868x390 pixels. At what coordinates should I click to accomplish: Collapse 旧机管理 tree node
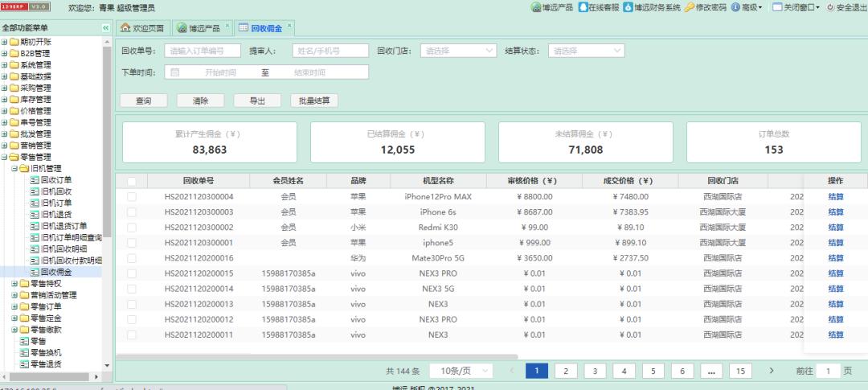[14, 168]
